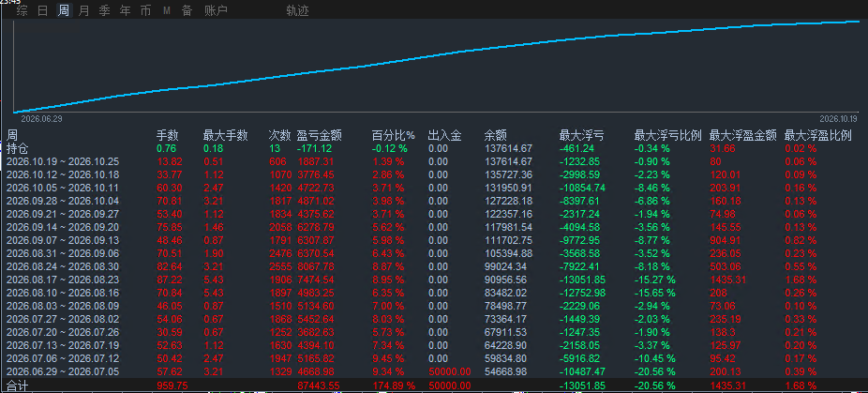Select the 2026.08.03 ~ 2026.08.09 week row
This screenshot has height=393, width=868.
434,306
